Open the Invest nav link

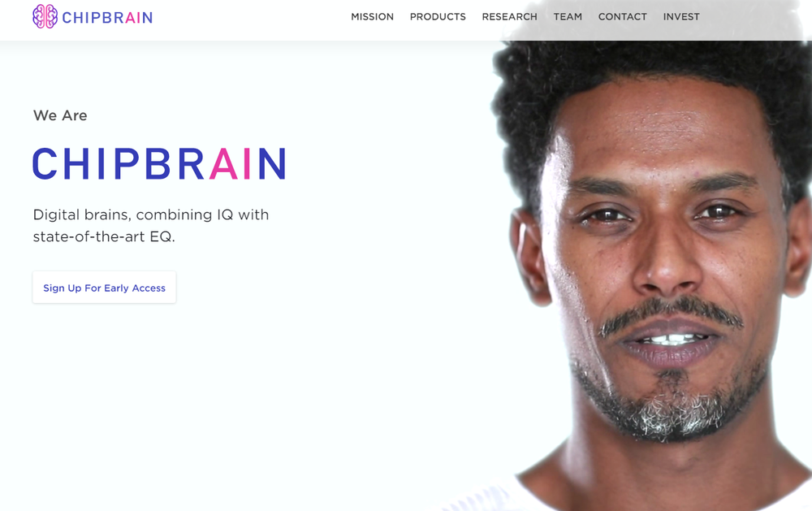(681, 16)
